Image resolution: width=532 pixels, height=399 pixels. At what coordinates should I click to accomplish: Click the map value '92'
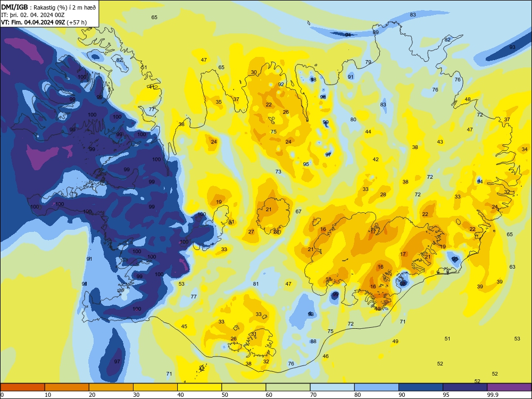click(x=281, y=85)
